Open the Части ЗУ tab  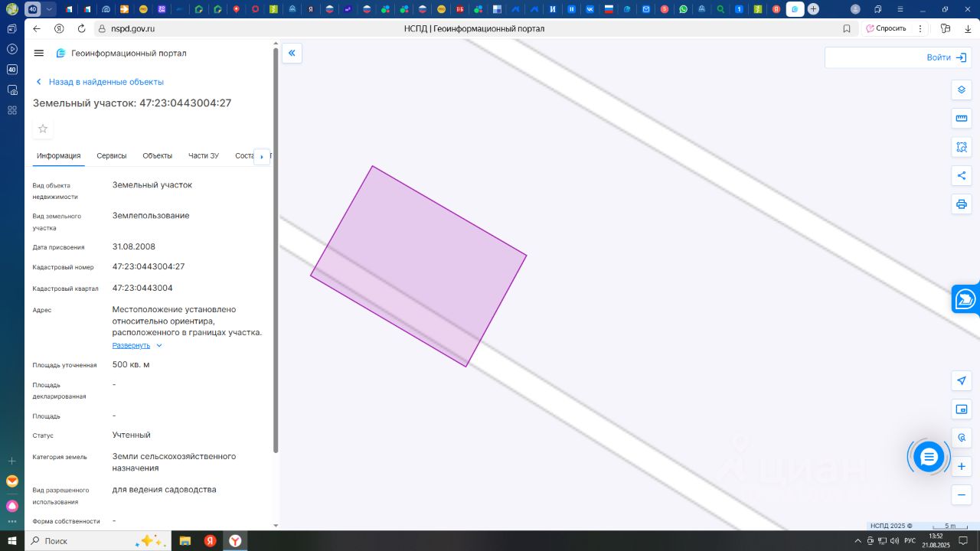[x=204, y=155]
